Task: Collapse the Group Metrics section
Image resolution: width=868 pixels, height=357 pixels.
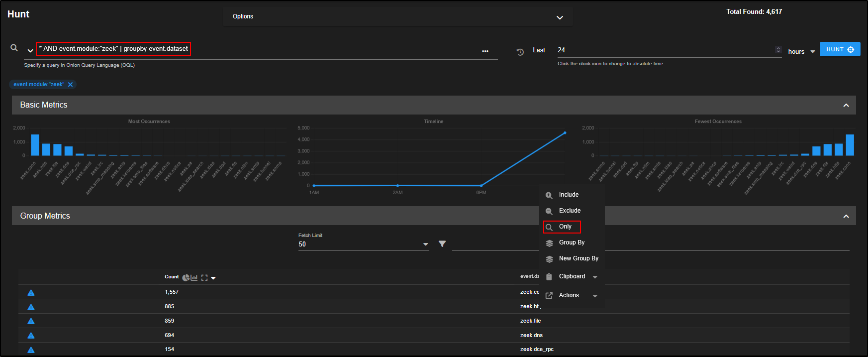Action: (x=846, y=216)
